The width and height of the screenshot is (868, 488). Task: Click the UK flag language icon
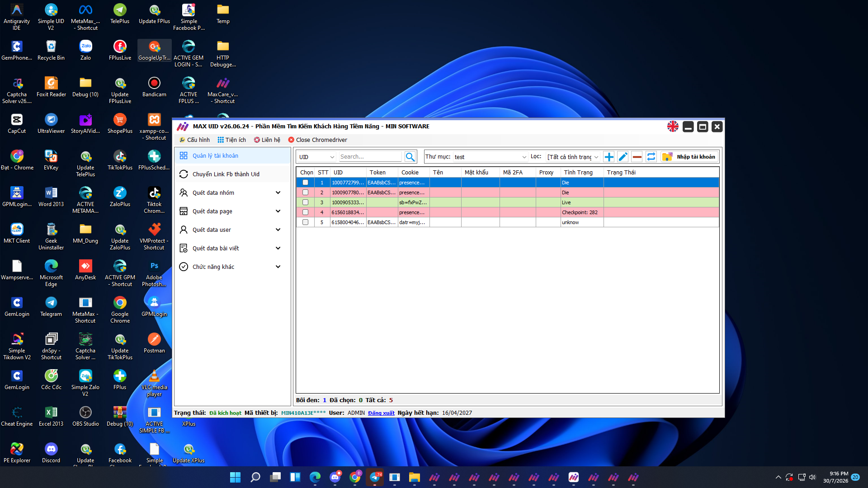673,127
